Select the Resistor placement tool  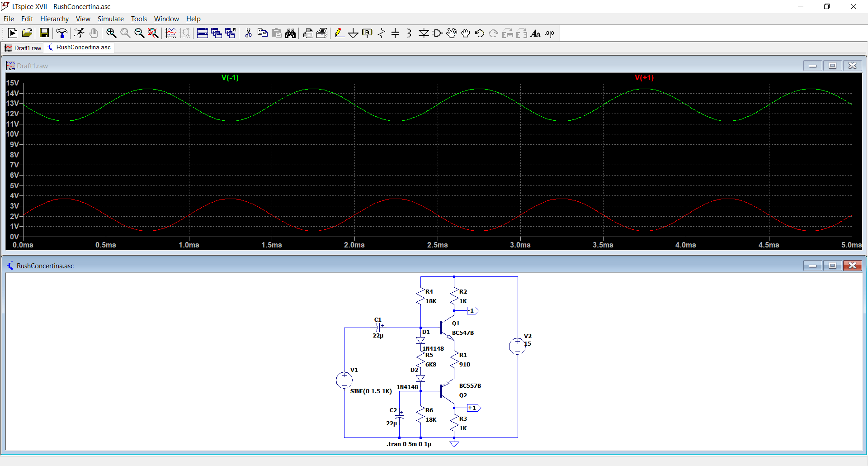(382, 33)
